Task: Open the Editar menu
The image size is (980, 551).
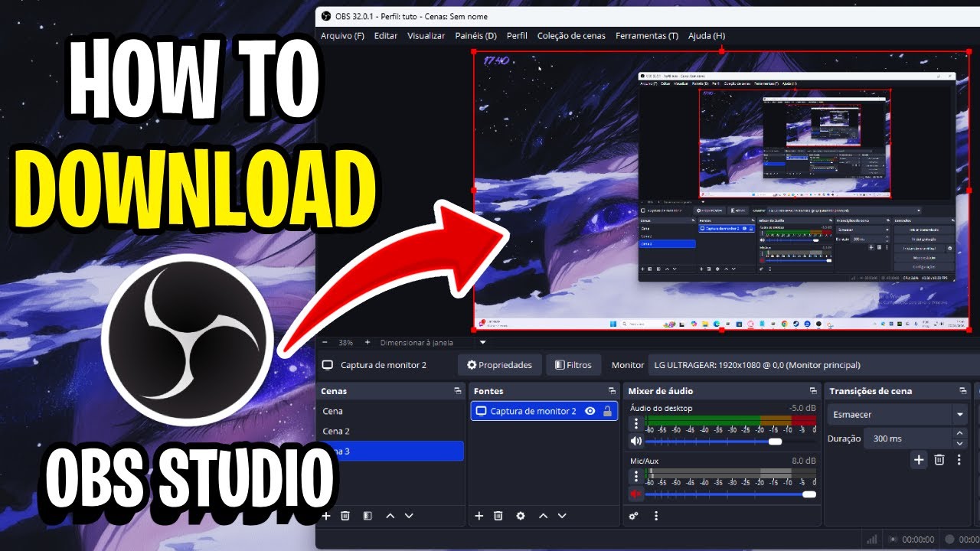Action: tap(386, 36)
